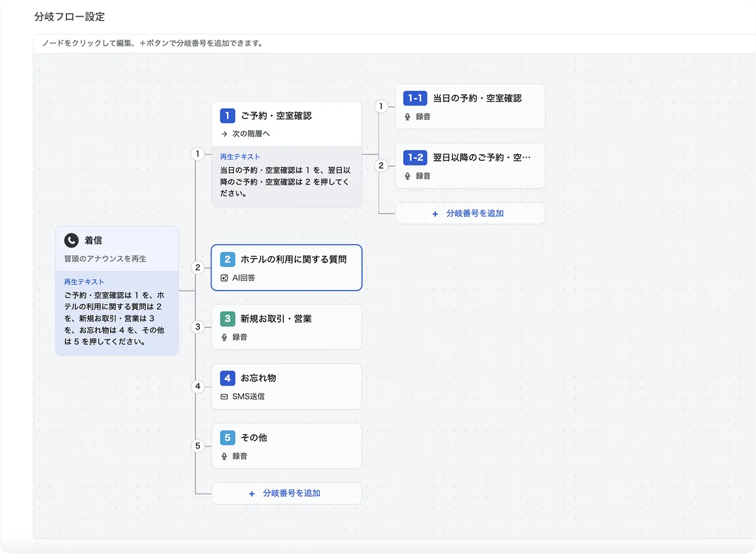The width and height of the screenshot is (756, 554).
Task: Click the arrow icon beside 次の階層へ
Action: (x=224, y=134)
